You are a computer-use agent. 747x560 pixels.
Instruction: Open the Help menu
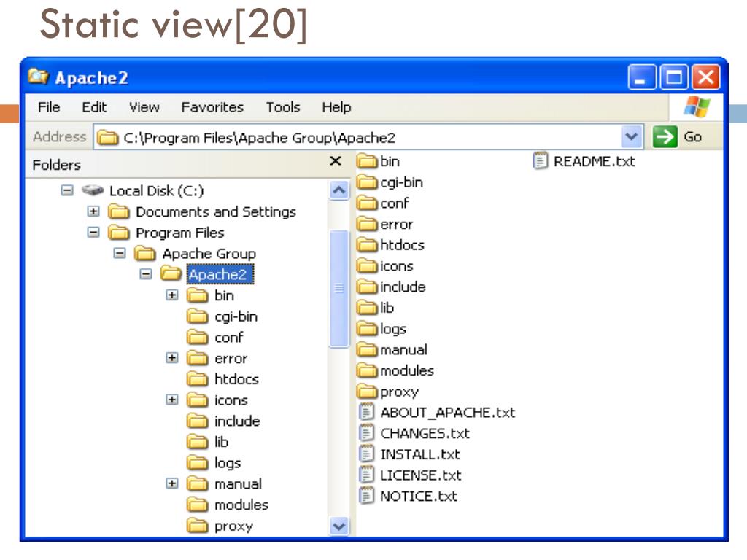[x=336, y=107]
